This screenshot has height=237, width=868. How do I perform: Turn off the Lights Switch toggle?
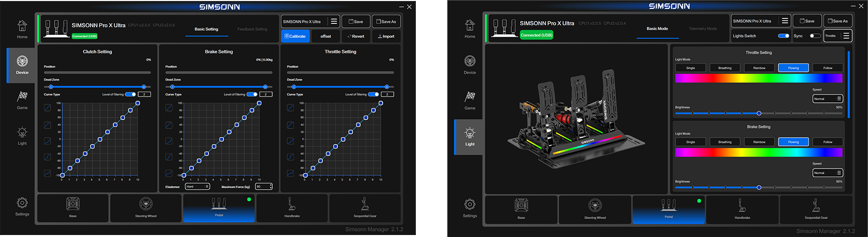pos(784,36)
